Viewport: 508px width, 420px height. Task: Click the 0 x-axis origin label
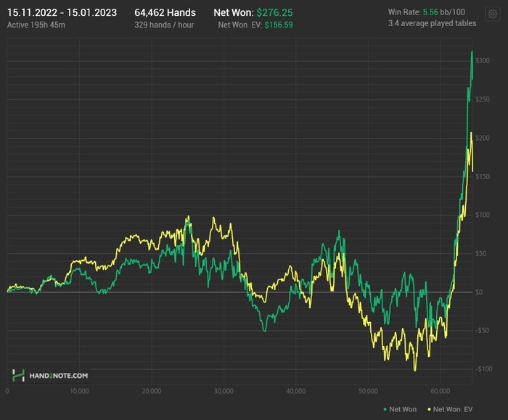[x=7, y=391]
